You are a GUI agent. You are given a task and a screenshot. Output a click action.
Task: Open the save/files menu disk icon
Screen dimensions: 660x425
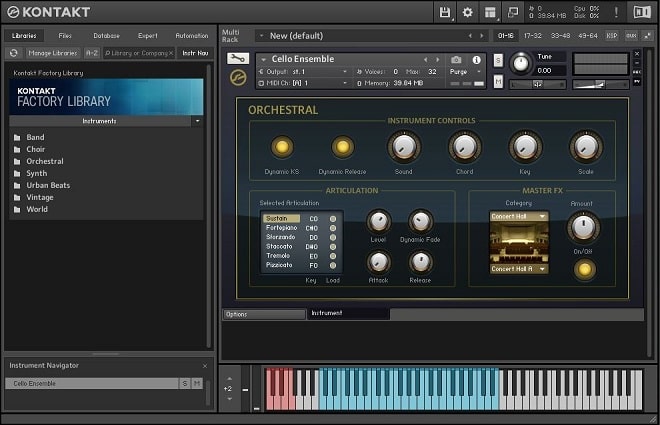click(x=445, y=12)
